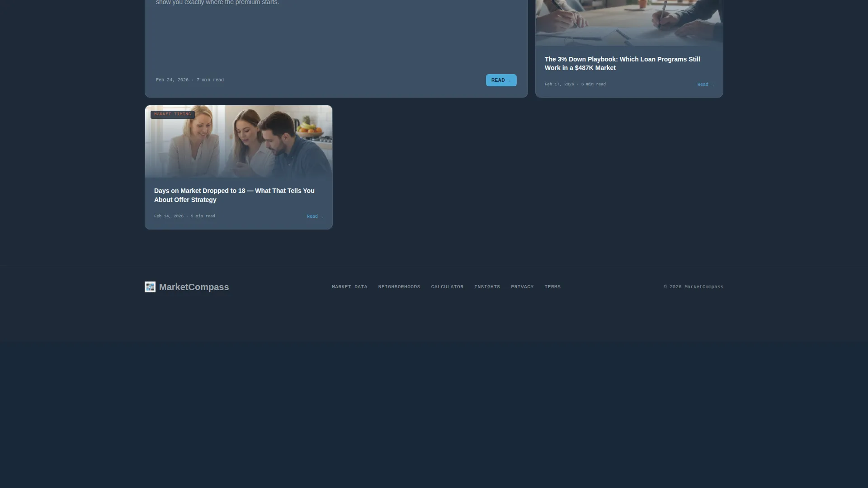Screen dimensions: 868x488
Task: Open the MarketCompass footer brand name
Action: coord(194,287)
